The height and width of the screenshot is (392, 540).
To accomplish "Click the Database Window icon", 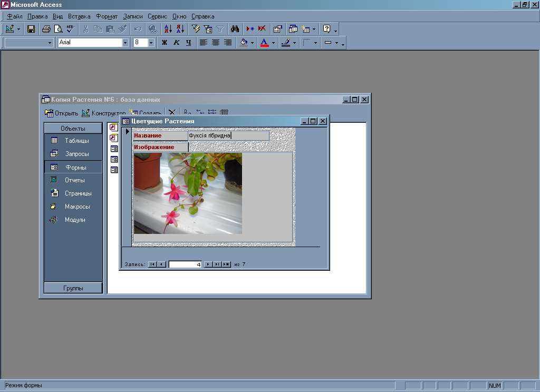I will [x=293, y=30].
